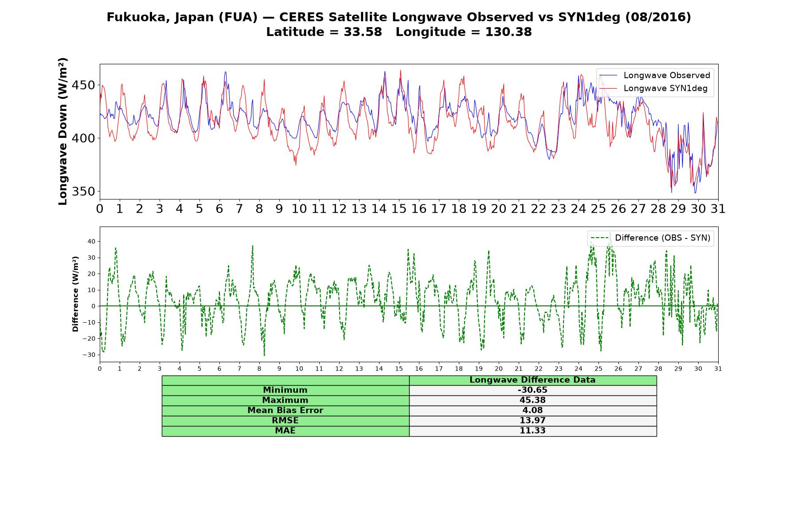
Task: Click the green dashed legend line sample
Action: click(x=599, y=238)
